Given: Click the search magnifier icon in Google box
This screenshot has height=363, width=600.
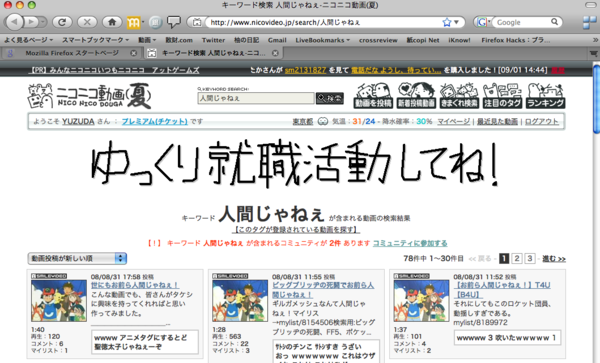Looking at the screenshot, I should (x=554, y=22).
